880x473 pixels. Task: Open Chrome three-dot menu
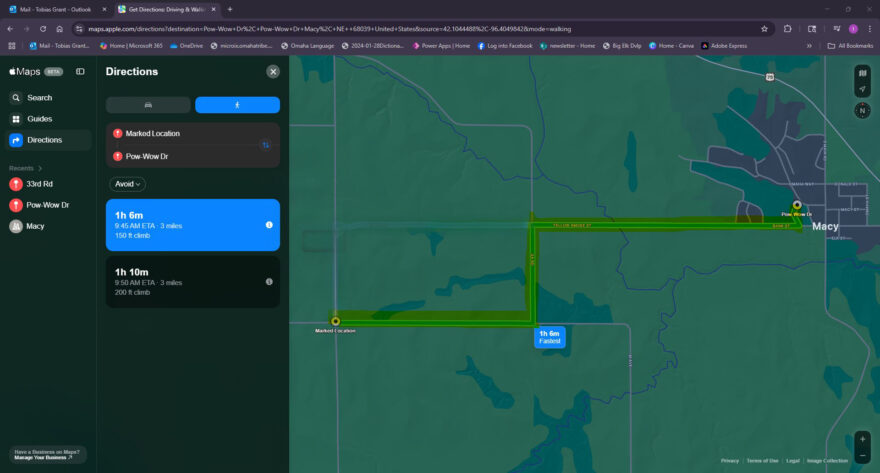pyautogui.click(x=869, y=29)
